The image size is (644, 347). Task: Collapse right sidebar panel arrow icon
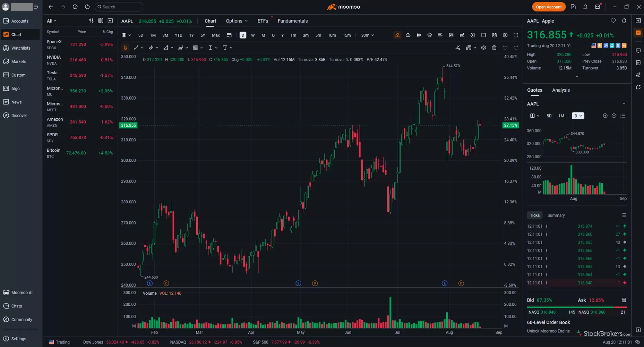tap(638, 21)
